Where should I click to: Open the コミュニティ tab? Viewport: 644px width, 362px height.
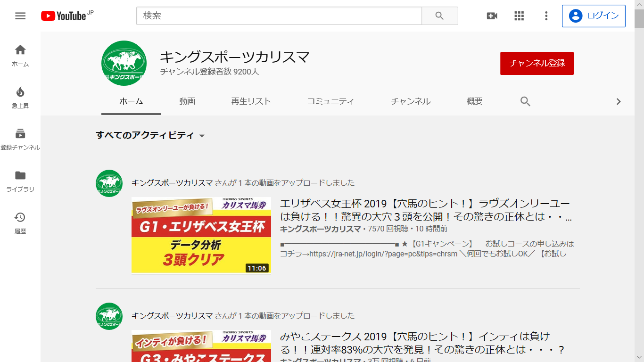point(330,101)
